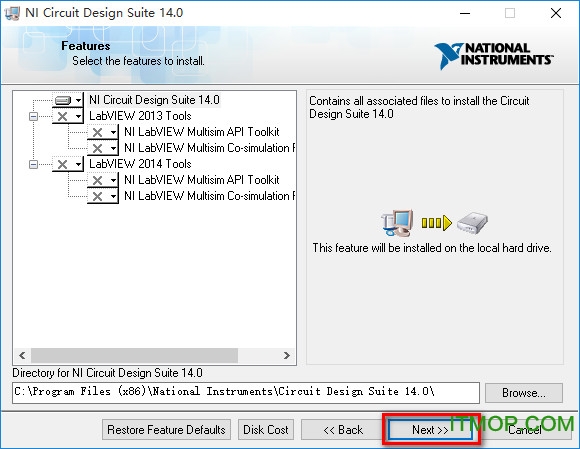Select NI Circuit Design Suite 14.0 feature

click(x=154, y=100)
